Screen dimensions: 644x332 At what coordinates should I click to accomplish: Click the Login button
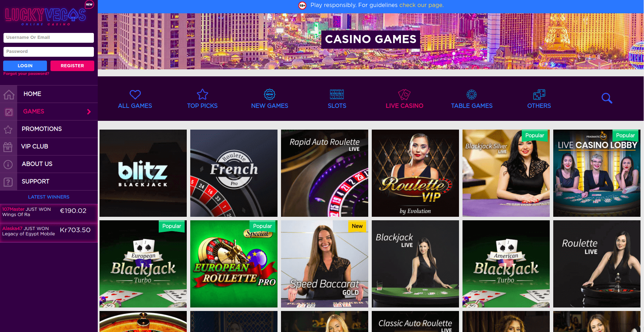[25, 66]
